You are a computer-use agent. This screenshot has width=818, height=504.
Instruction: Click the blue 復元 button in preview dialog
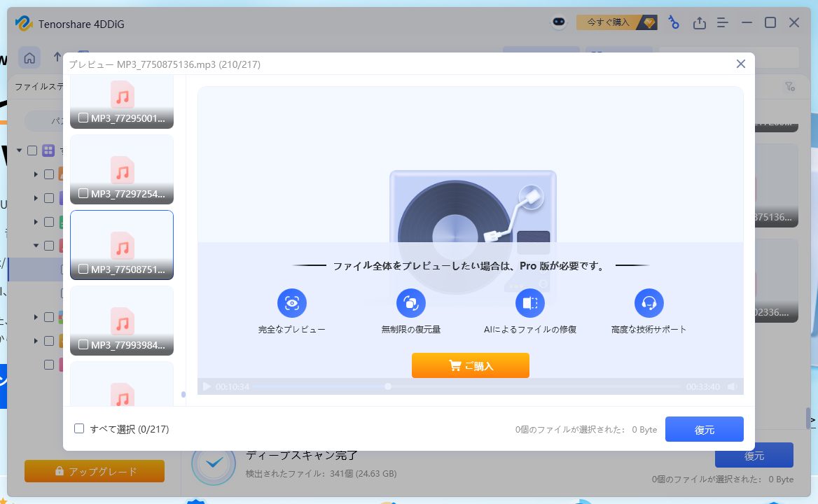(x=704, y=430)
